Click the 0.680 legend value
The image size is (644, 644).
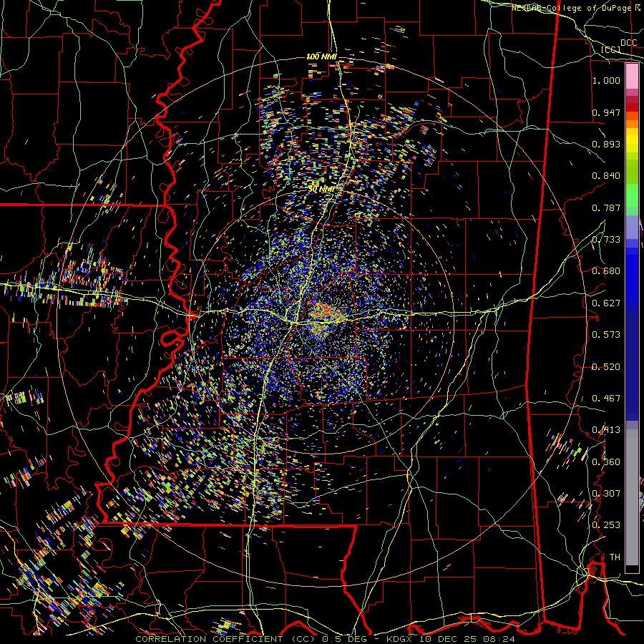pyautogui.click(x=606, y=271)
